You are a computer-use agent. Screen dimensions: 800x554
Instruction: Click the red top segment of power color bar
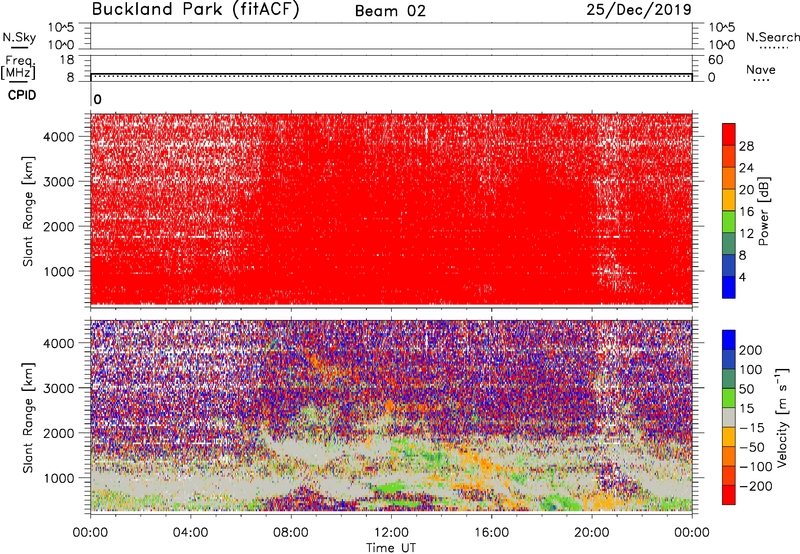pos(729,134)
